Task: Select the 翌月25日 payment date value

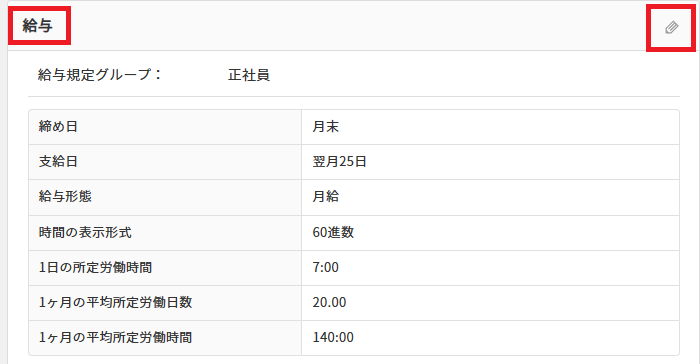Action: tap(339, 161)
